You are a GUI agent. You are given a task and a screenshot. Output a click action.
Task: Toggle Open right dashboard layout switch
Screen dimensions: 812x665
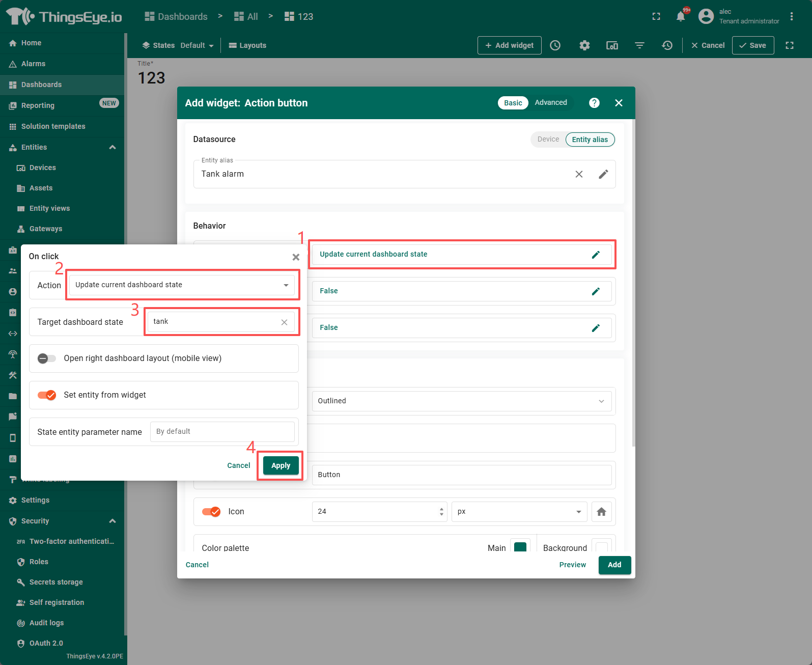[47, 358]
